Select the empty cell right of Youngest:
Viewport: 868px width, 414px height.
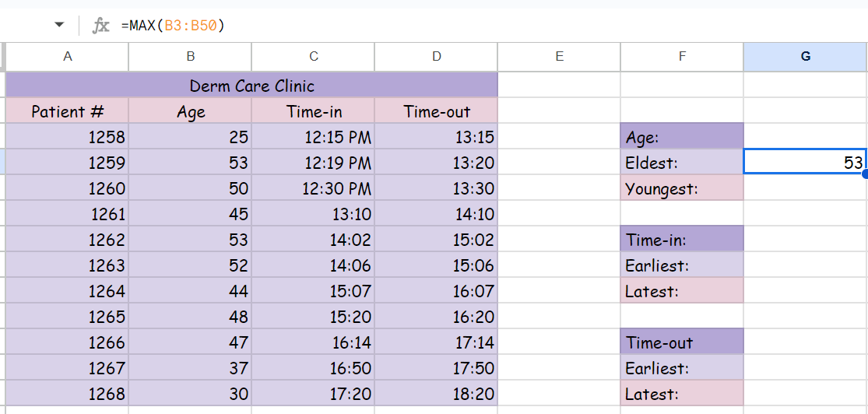pos(805,188)
